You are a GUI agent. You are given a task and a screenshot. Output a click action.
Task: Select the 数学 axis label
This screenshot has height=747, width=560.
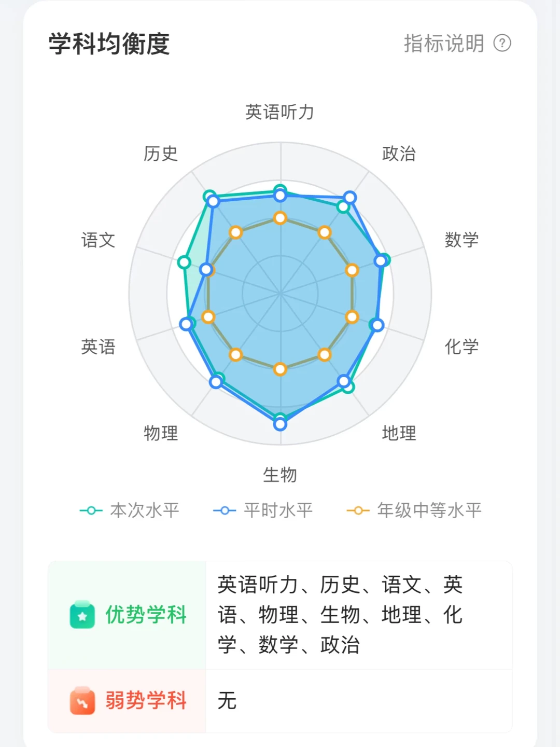[460, 240]
